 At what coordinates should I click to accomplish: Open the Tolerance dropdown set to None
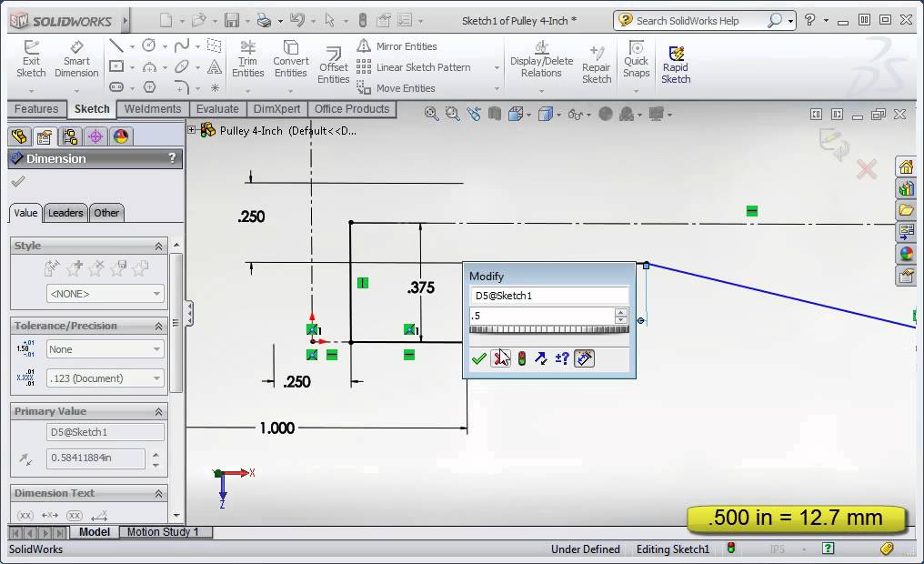click(105, 348)
